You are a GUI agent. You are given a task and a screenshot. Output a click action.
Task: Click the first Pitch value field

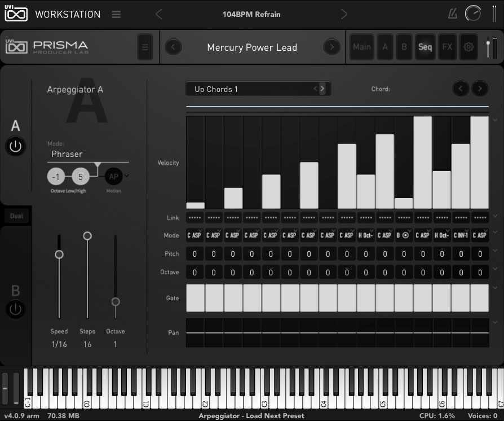point(195,254)
